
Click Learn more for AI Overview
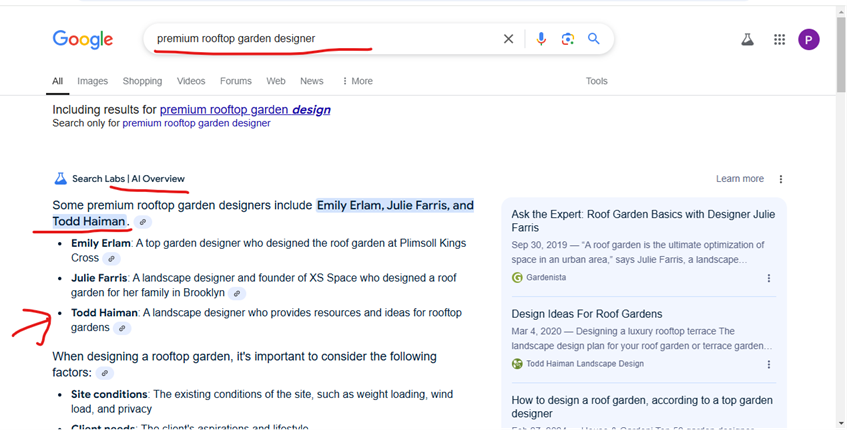[x=740, y=179]
